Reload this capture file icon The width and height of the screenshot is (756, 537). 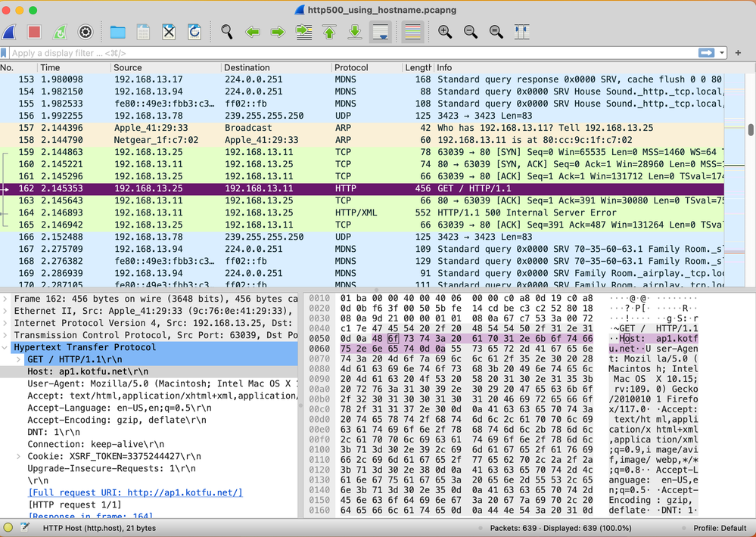[194, 33]
